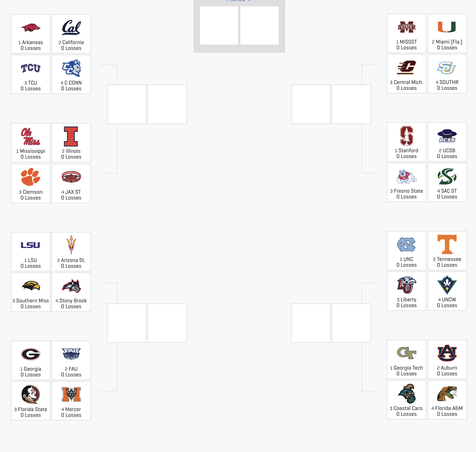Choose the Georgia Tech GT logo
Viewport: 476px width, 452px height.
[406, 353]
